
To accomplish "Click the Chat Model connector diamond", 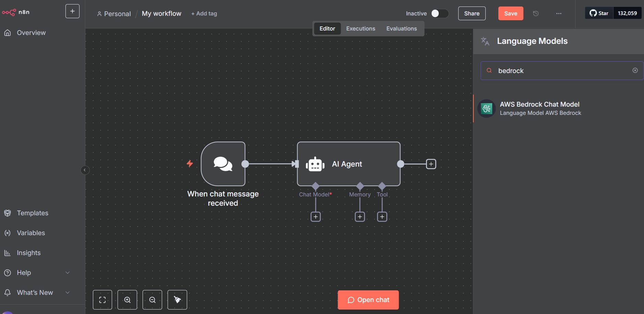I will click(316, 186).
